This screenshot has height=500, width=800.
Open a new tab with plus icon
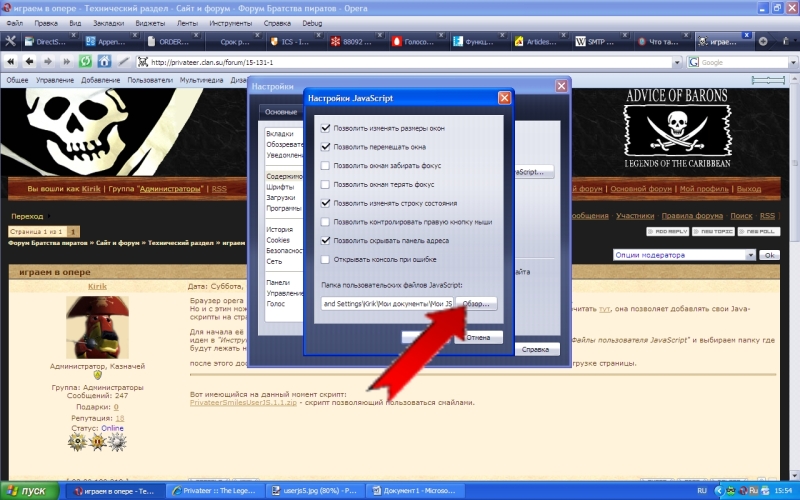click(x=763, y=41)
